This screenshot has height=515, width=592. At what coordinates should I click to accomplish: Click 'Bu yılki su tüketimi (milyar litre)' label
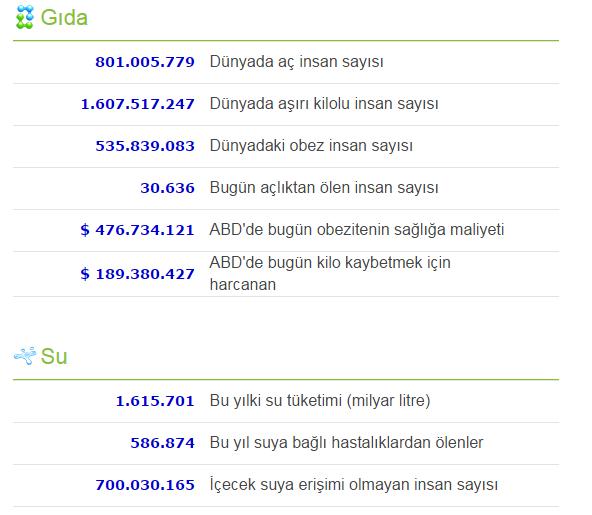[320, 401]
